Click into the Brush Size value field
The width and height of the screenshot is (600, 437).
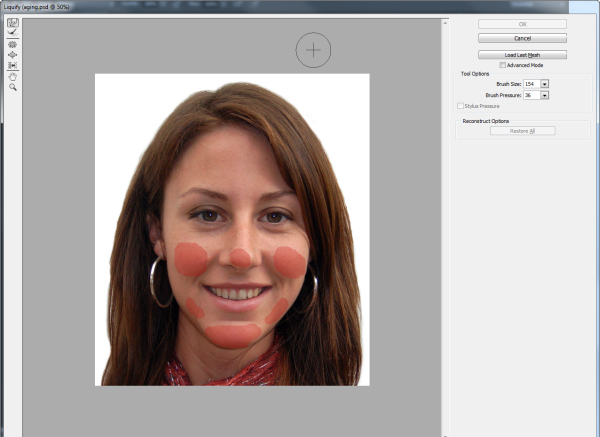[x=531, y=84]
